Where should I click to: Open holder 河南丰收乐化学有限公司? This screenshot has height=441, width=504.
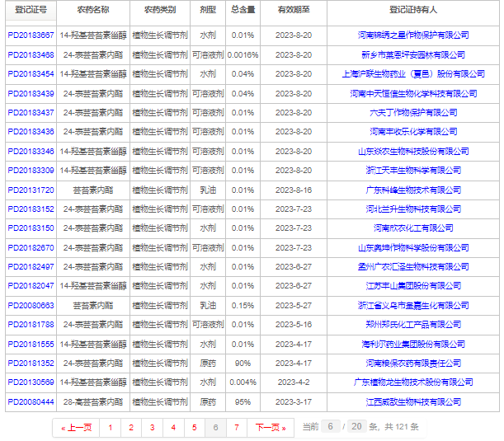point(413,132)
